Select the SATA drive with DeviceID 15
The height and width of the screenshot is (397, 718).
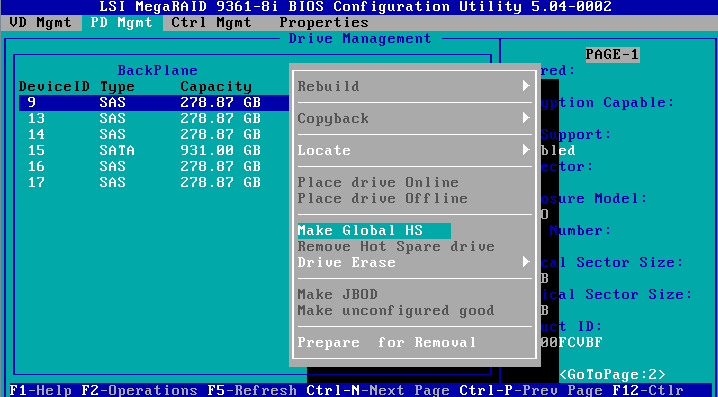154,150
